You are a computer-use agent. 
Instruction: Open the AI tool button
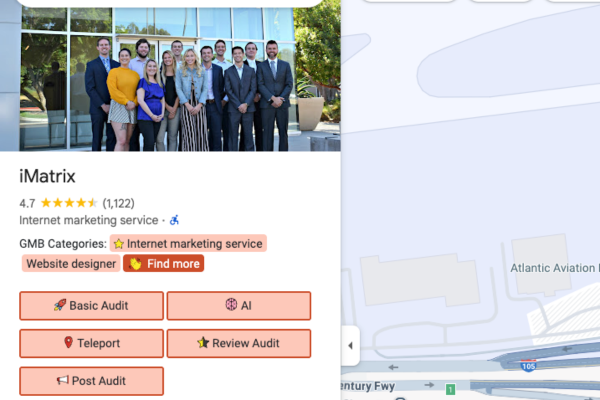pos(239,306)
